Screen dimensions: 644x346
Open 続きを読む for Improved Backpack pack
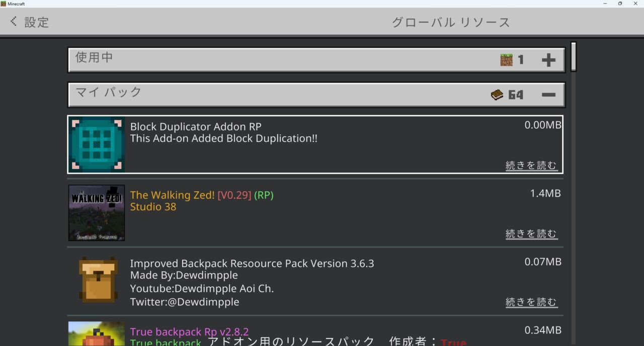(531, 302)
